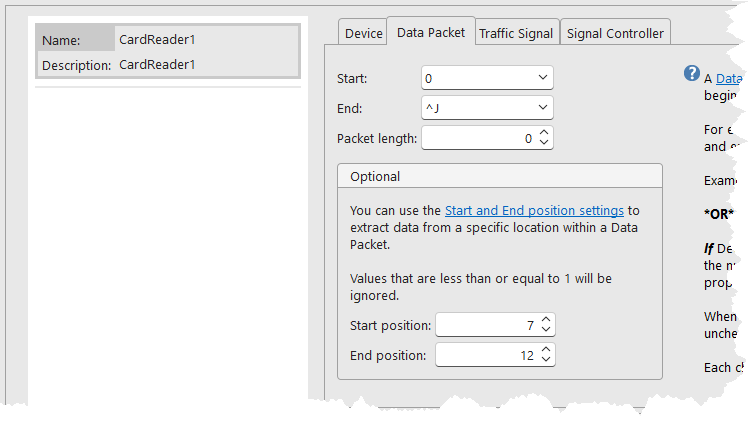The height and width of the screenshot is (422, 755).
Task: Raise the End position value
Action: tap(546, 350)
